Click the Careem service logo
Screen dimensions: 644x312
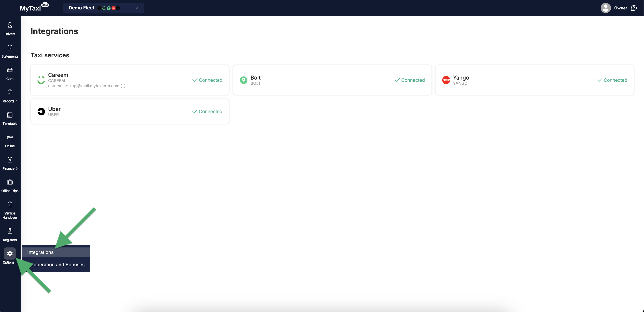click(41, 80)
